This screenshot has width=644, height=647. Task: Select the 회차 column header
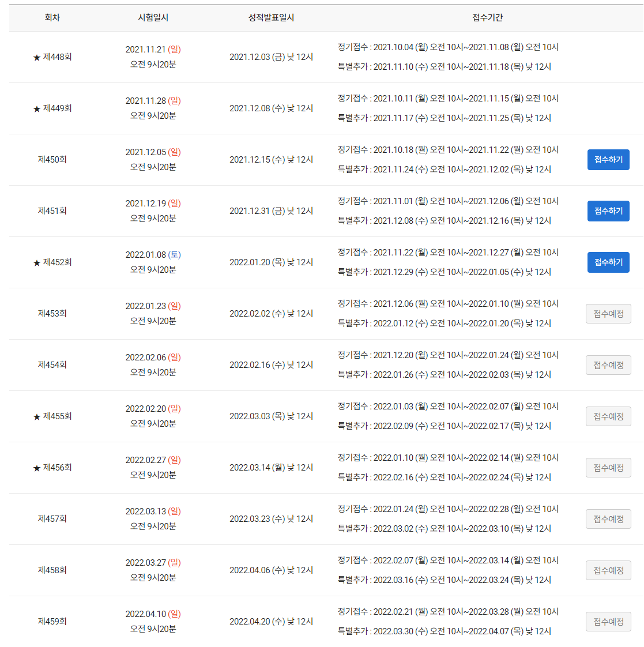click(x=52, y=18)
